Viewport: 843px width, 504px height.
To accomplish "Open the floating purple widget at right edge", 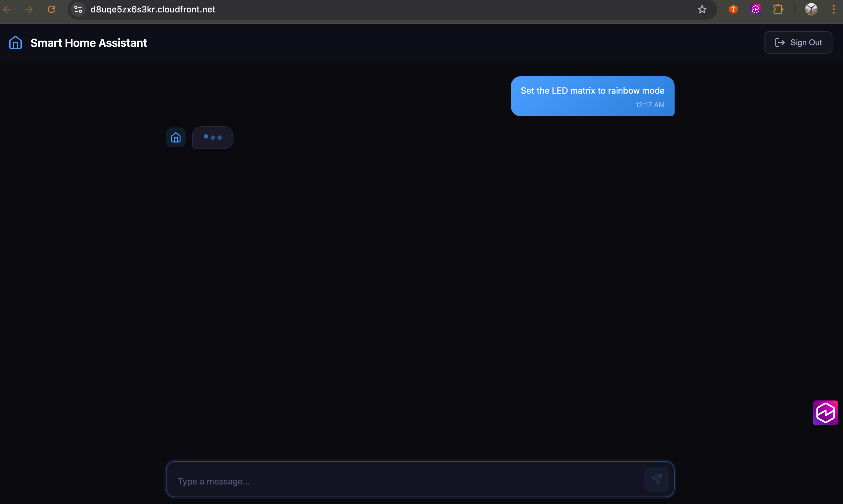I will tap(825, 413).
